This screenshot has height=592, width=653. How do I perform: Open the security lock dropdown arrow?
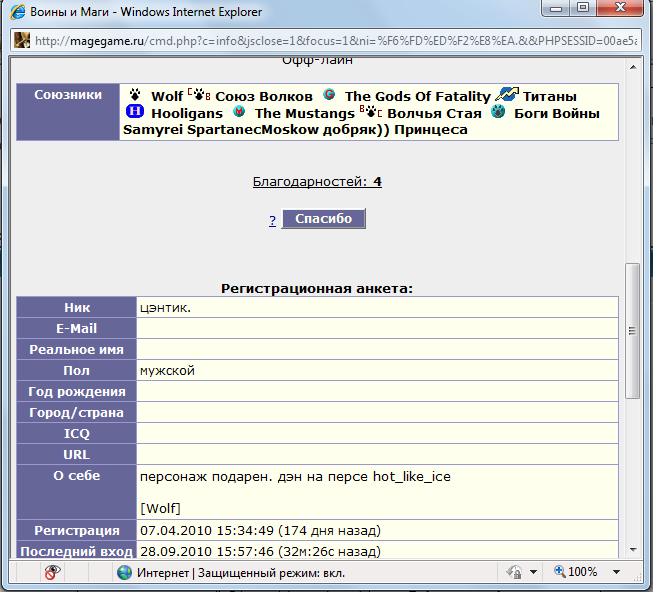tap(533, 572)
